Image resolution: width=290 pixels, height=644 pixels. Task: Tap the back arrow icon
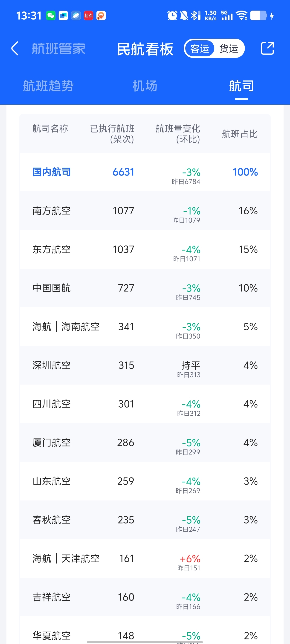pyautogui.click(x=15, y=48)
